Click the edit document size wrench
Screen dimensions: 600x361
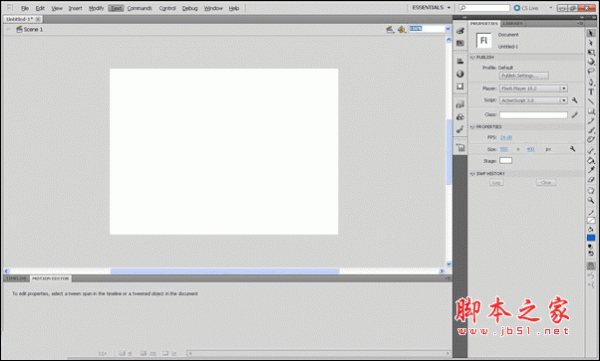[x=572, y=149]
